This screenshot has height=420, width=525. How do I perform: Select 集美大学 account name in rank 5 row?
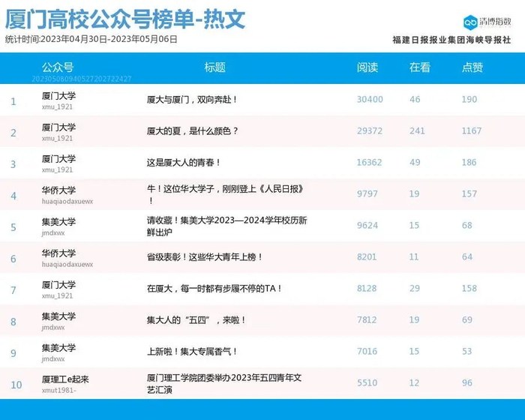pos(58,222)
